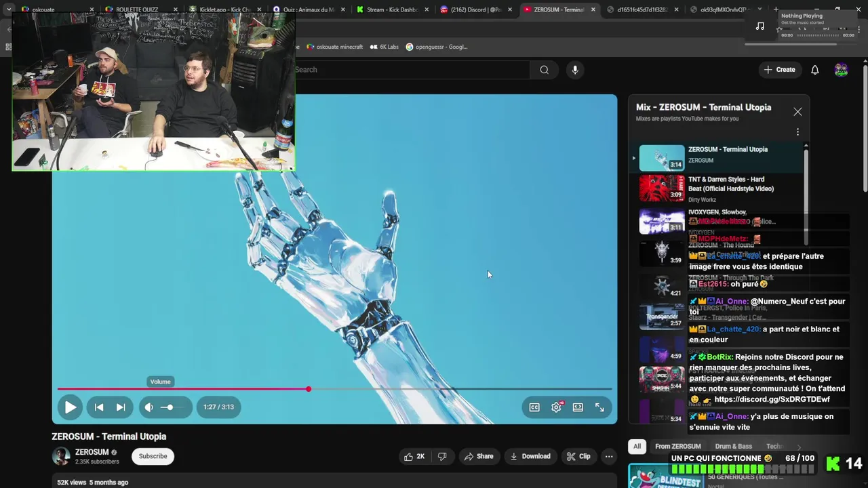This screenshot has height=488, width=868.
Task: Open the oskouate minecraft bookmark
Action: coord(335,47)
